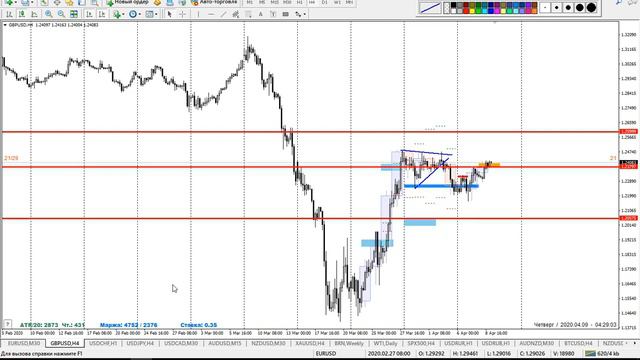Toggle chart auto scroll

point(89,14)
